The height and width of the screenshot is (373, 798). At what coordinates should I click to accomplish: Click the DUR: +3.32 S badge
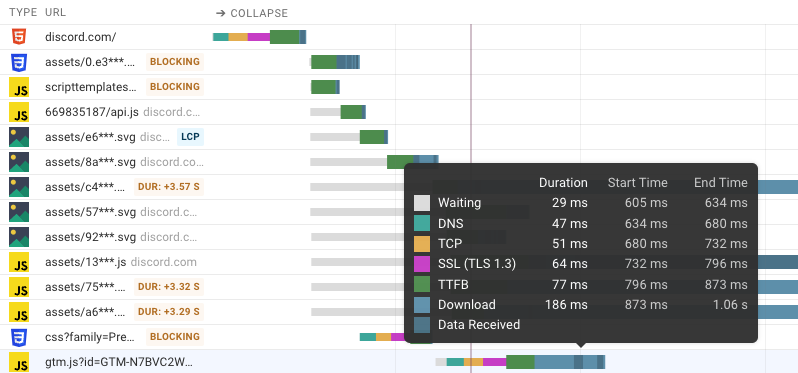pos(168,286)
